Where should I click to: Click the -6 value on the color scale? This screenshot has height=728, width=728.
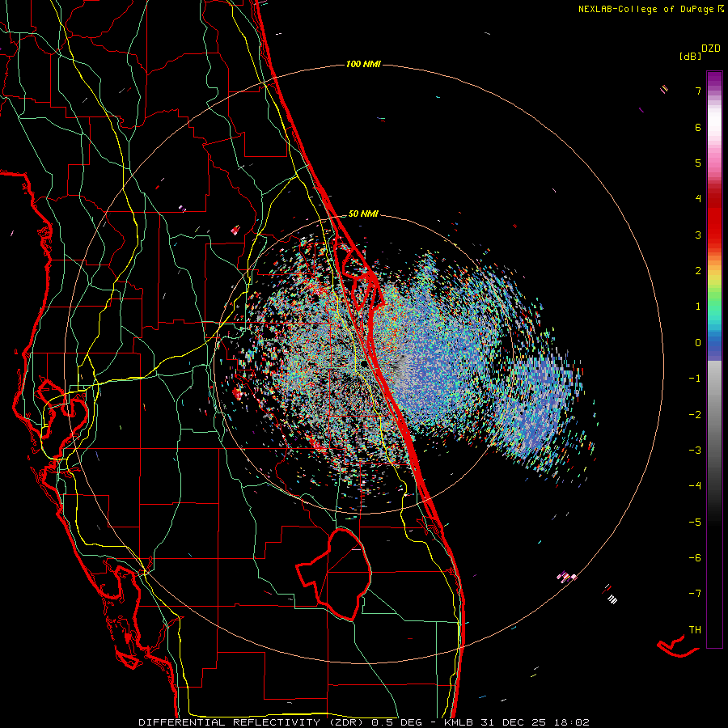click(695, 558)
